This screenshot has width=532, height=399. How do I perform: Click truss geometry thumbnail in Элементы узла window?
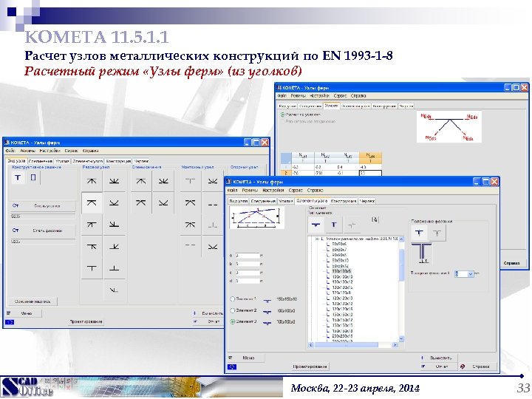tap(257, 217)
